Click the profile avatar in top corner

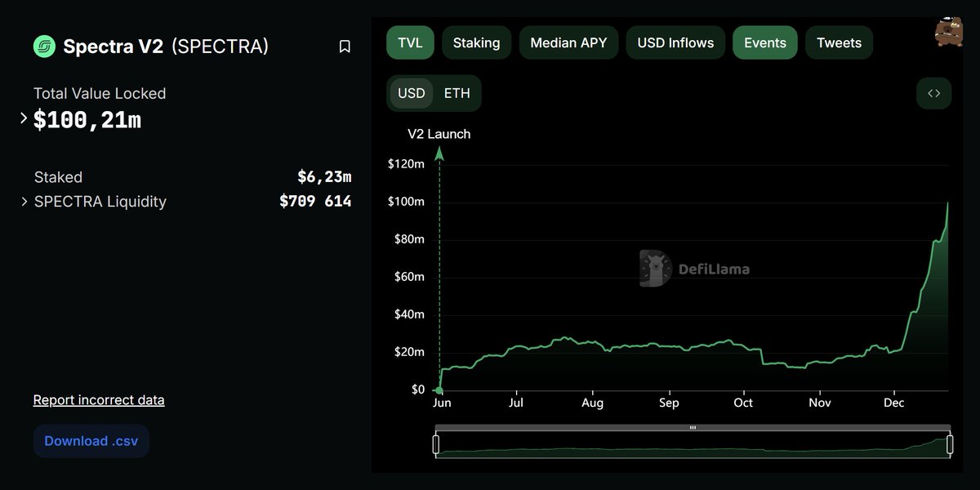[x=948, y=32]
